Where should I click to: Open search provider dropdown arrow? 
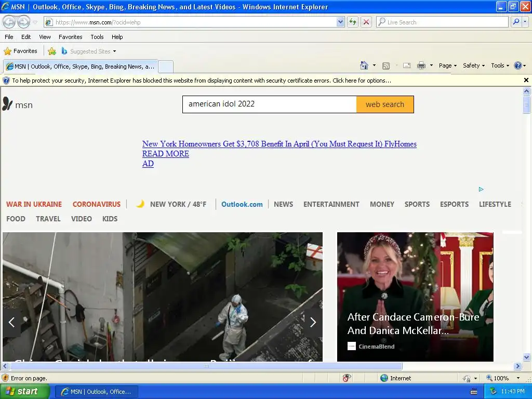(x=525, y=22)
